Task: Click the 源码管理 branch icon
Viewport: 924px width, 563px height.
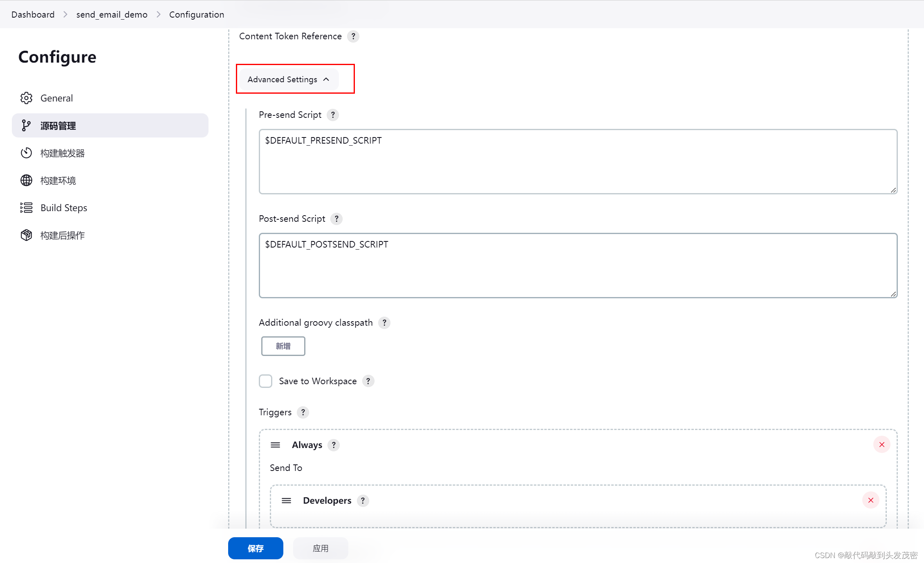Action: pyautogui.click(x=26, y=126)
